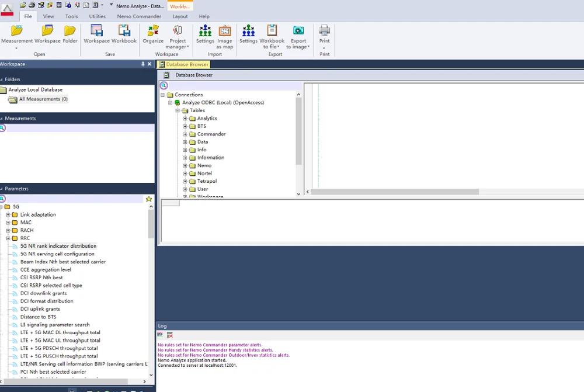Click the Clear log icon

(x=170, y=335)
